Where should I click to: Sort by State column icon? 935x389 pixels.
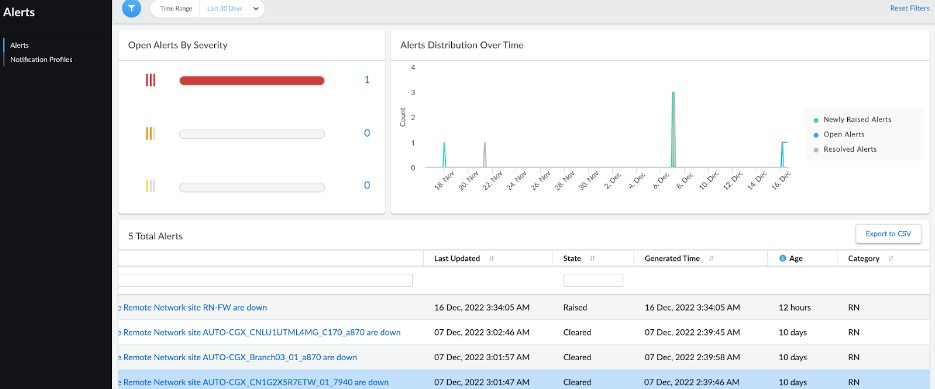(x=593, y=258)
